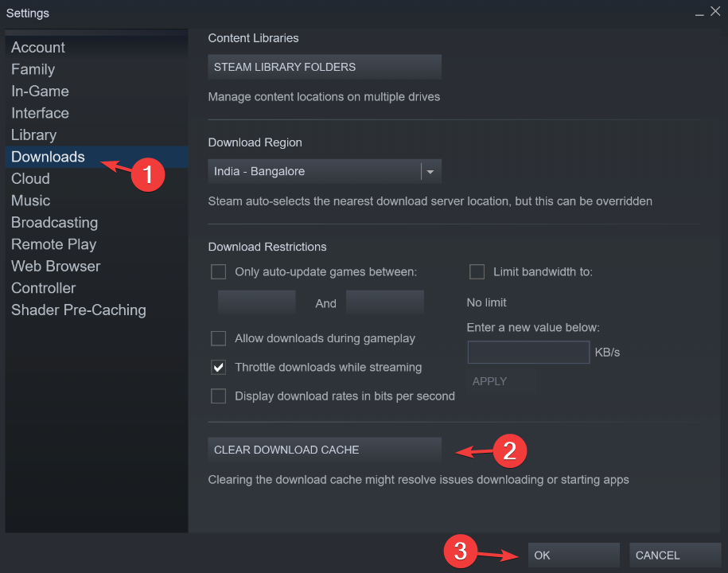Click "Manage content locations on multiple drives" text
The image size is (728, 573).
324,96
